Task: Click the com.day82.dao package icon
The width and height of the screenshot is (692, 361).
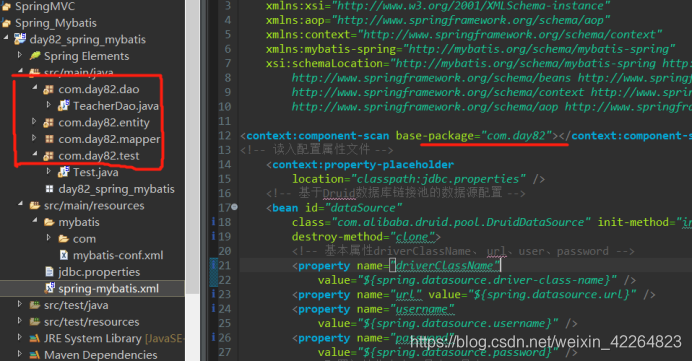Action: point(49,90)
